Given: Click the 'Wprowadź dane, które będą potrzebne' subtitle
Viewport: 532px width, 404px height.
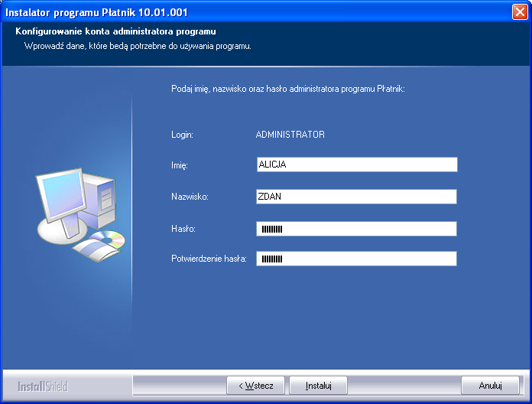Looking at the screenshot, I should coord(138,46).
